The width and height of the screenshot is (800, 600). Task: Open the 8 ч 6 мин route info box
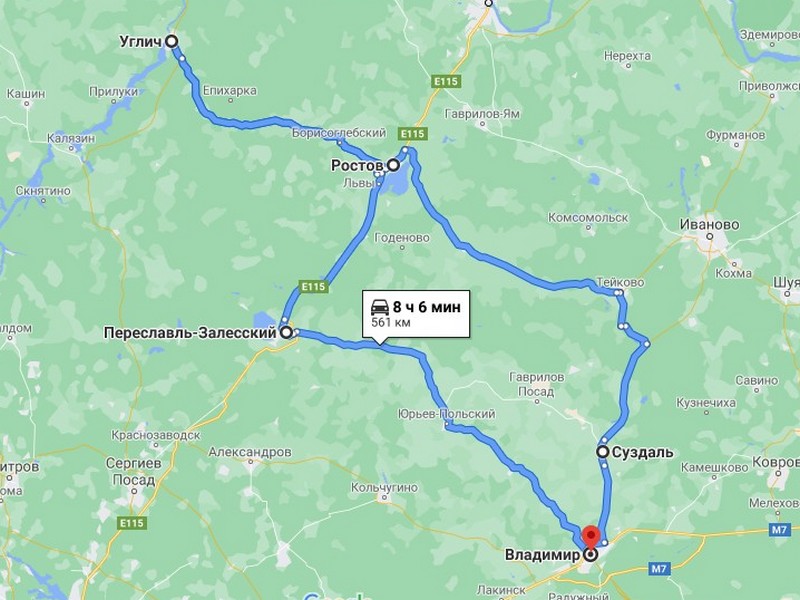416,314
